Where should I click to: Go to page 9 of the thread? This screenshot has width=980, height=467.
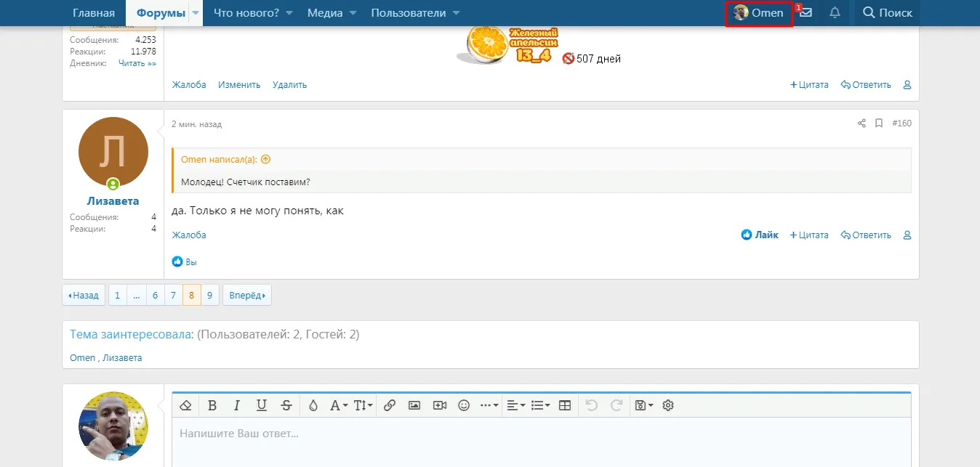[209, 296]
